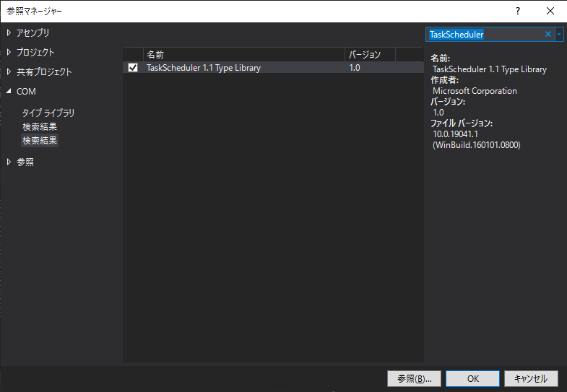The image size is (567, 392).
Task: Expand the 参照 category arrow
Action: point(9,162)
